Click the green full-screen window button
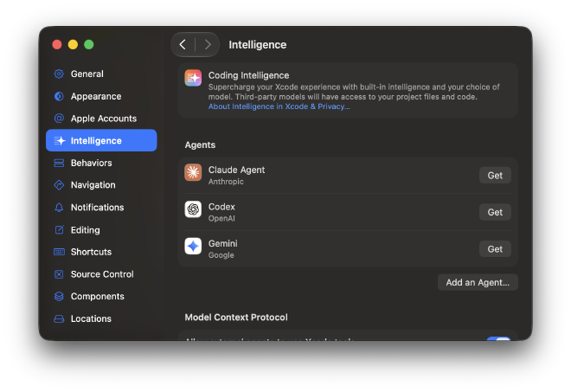 89,44
